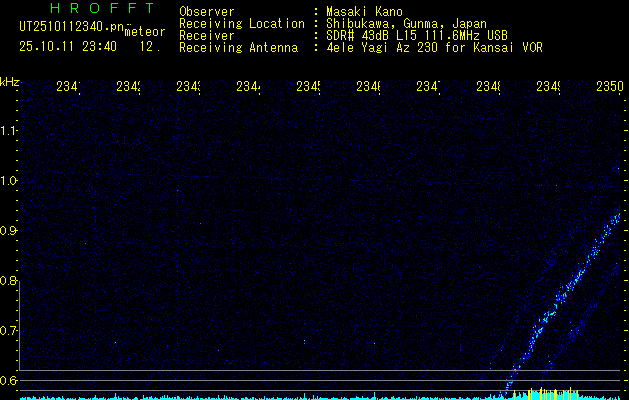Click the 'Observer' field label
The image size is (629, 400).
point(207,11)
